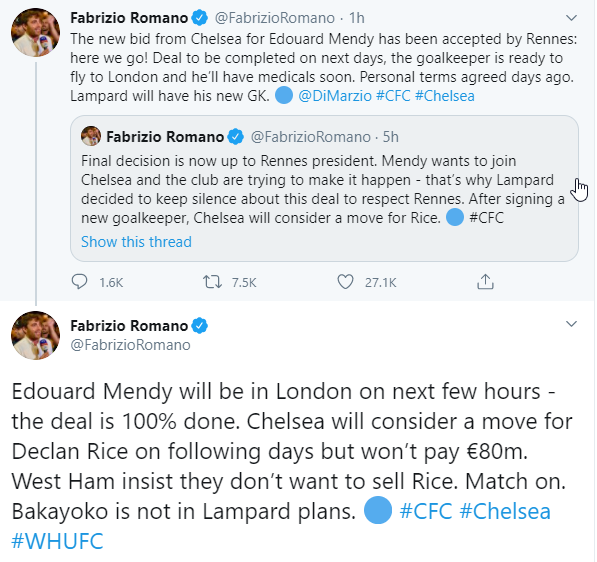
Task: Expand the bottom tweet's chevron menu
Action: 571,324
